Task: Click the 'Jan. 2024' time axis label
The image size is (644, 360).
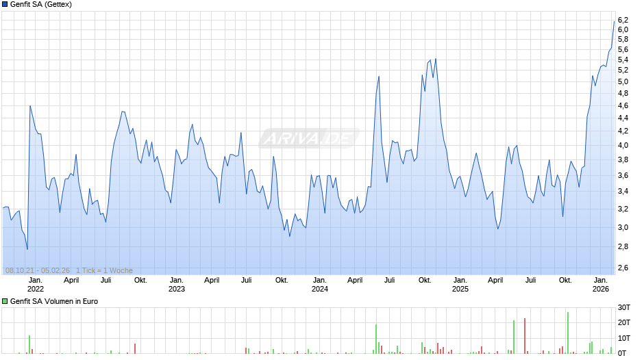Action: tap(319, 285)
